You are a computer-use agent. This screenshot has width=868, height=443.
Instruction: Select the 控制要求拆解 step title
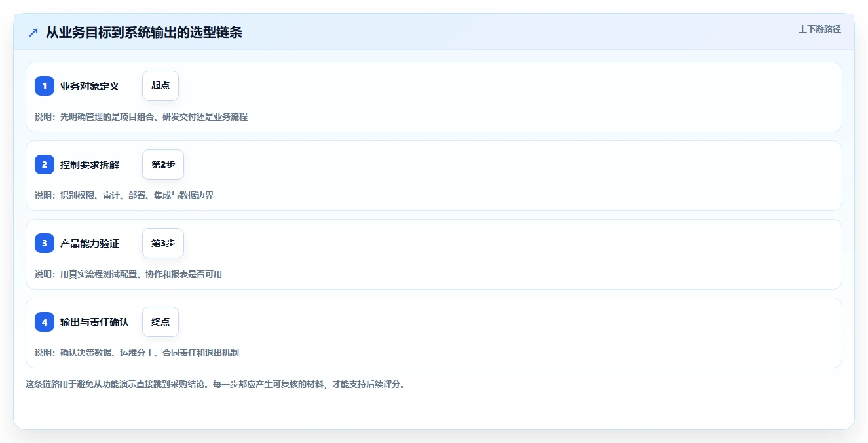pyautogui.click(x=90, y=164)
